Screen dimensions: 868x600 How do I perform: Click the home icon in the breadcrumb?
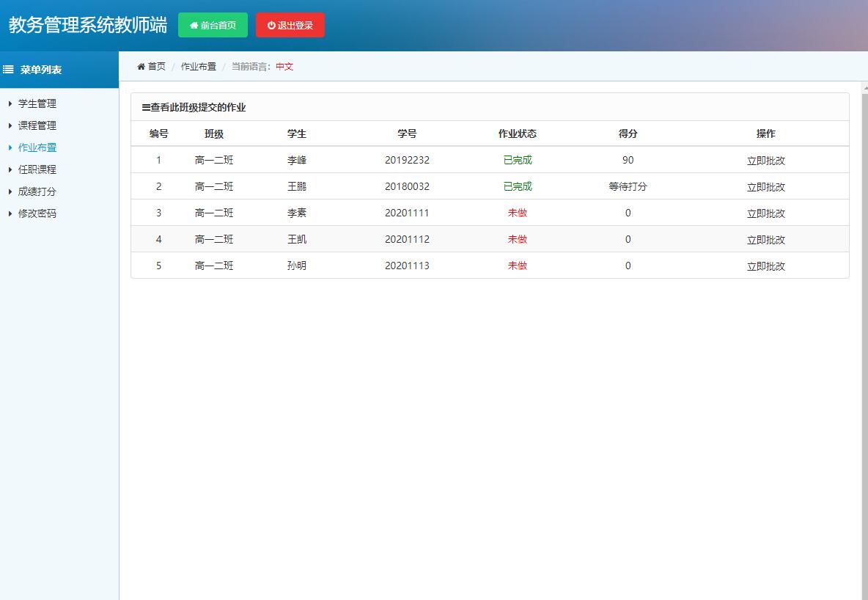point(141,66)
